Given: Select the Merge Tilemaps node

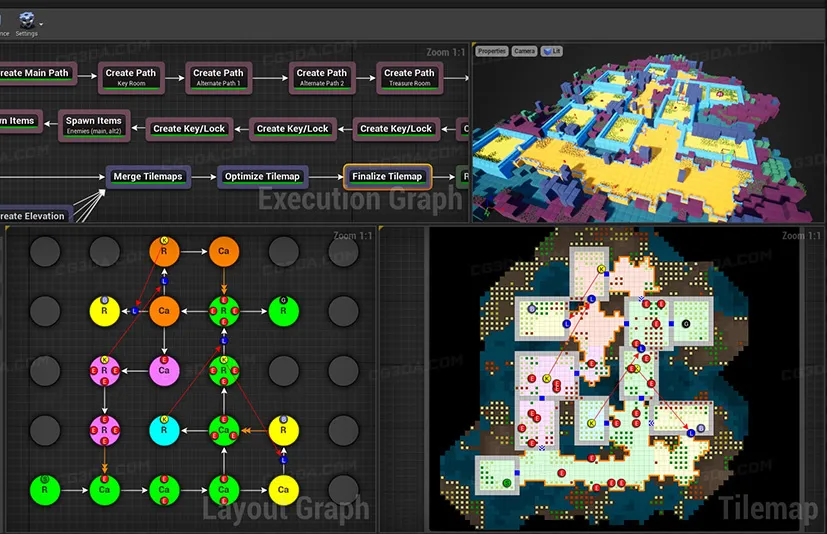Looking at the screenshot, I should coord(148,177).
